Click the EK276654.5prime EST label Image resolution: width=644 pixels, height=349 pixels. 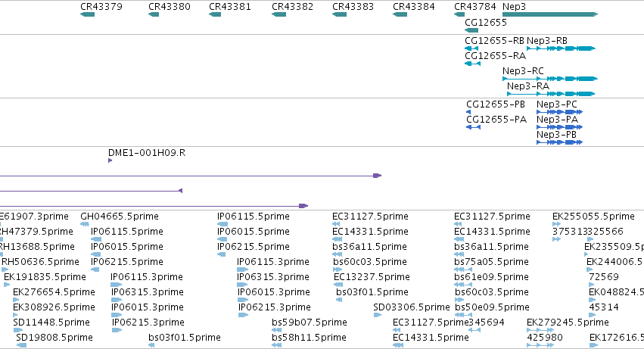coord(54,292)
